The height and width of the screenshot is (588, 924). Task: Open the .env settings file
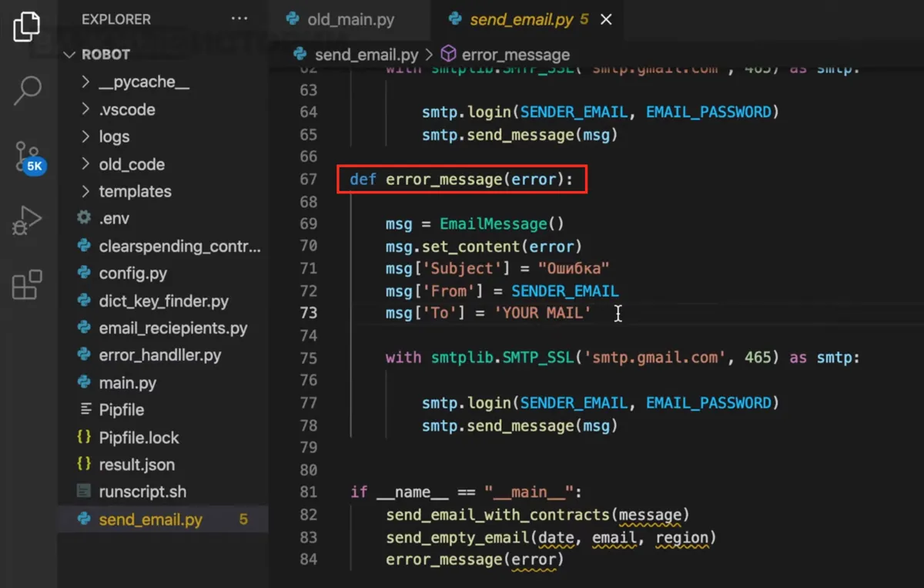pyautogui.click(x=114, y=219)
